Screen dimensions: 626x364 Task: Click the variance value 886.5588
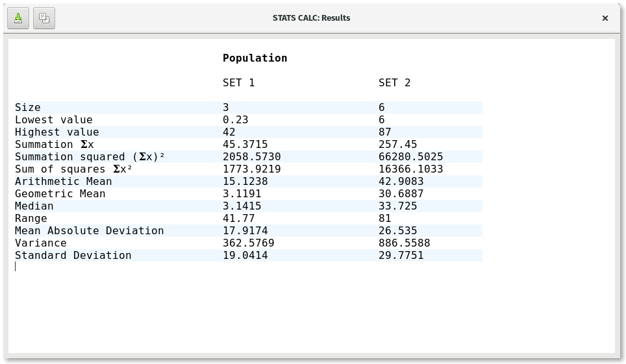pyautogui.click(x=404, y=243)
